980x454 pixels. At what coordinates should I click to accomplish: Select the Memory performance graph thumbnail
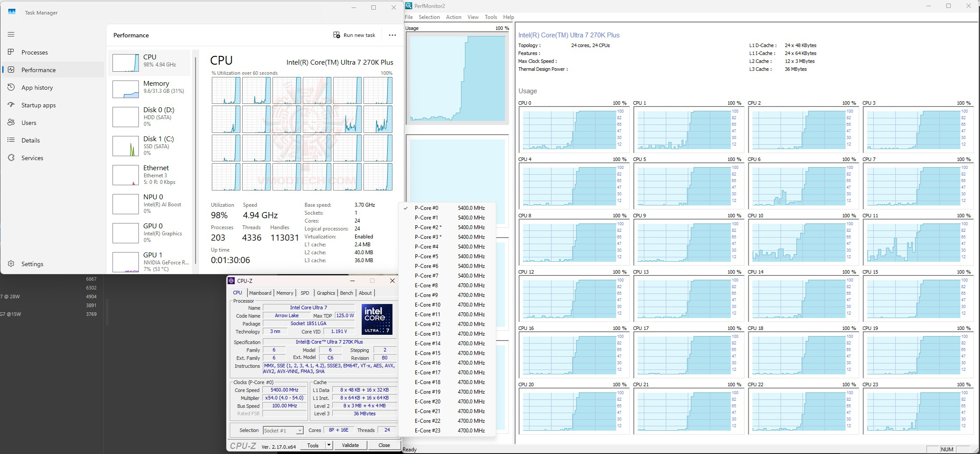126,89
